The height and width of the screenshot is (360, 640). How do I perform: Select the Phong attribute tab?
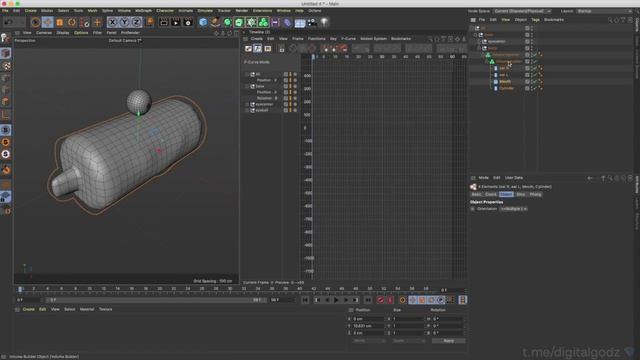tap(535, 195)
